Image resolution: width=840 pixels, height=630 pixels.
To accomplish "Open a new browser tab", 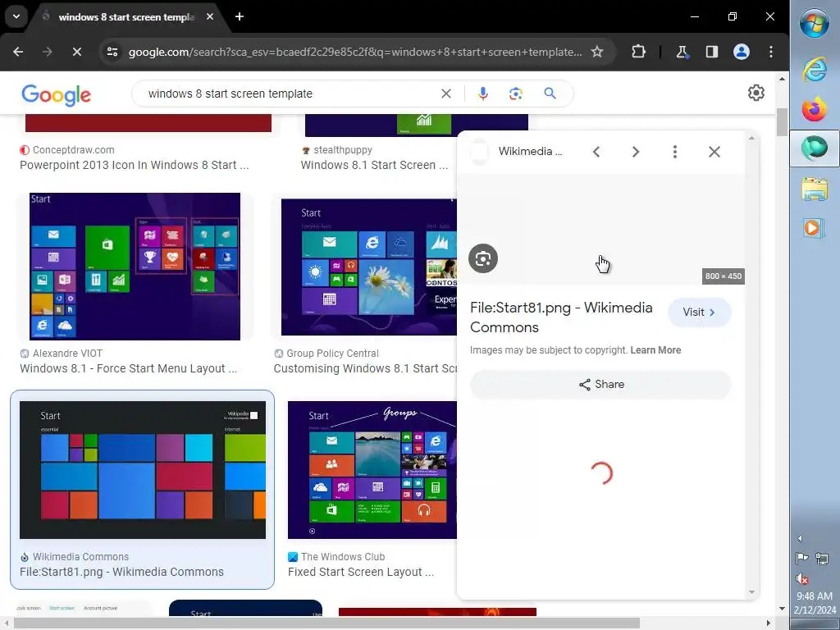I will (x=240, y=16).
